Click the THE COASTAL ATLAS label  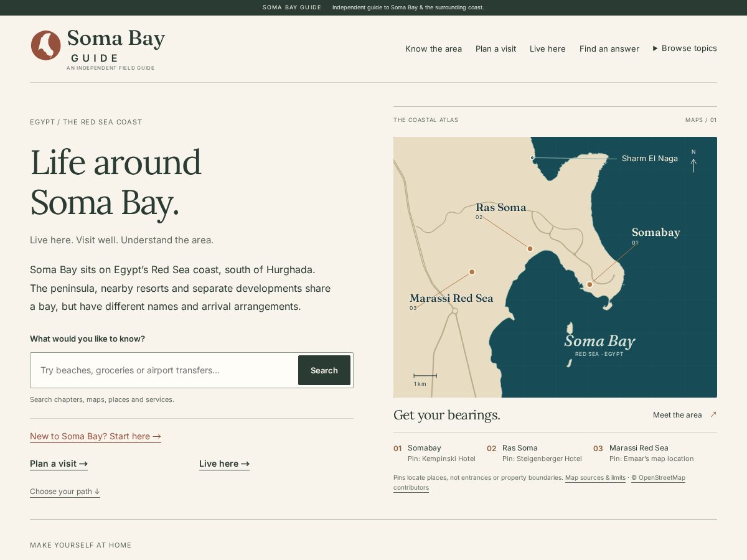426,120
